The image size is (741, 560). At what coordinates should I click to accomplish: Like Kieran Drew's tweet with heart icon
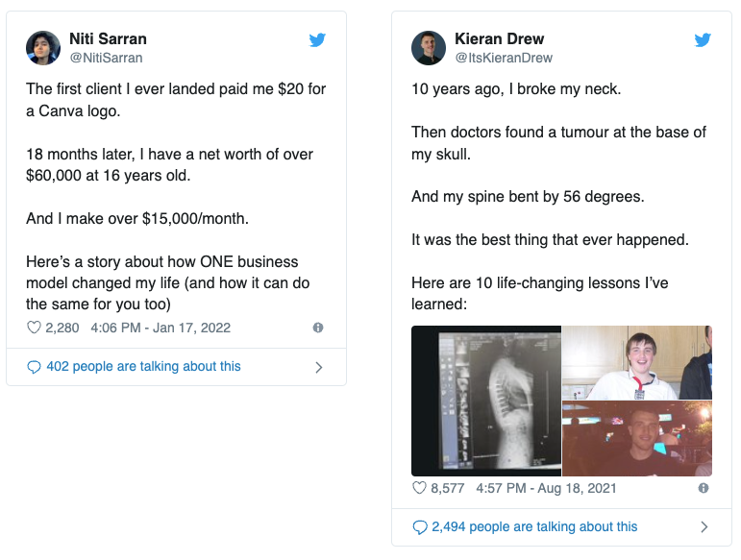419,488
